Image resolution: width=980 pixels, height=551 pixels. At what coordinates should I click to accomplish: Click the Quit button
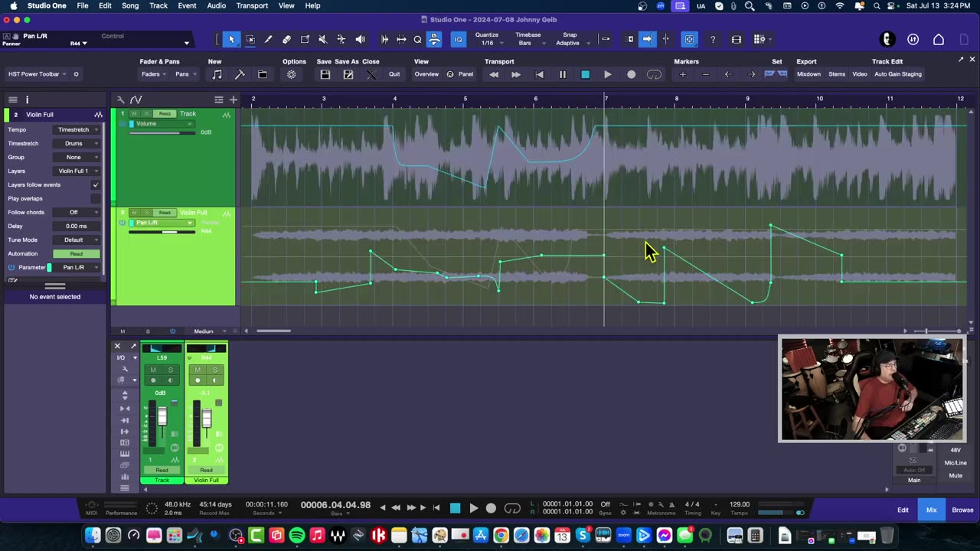[394, 74]
